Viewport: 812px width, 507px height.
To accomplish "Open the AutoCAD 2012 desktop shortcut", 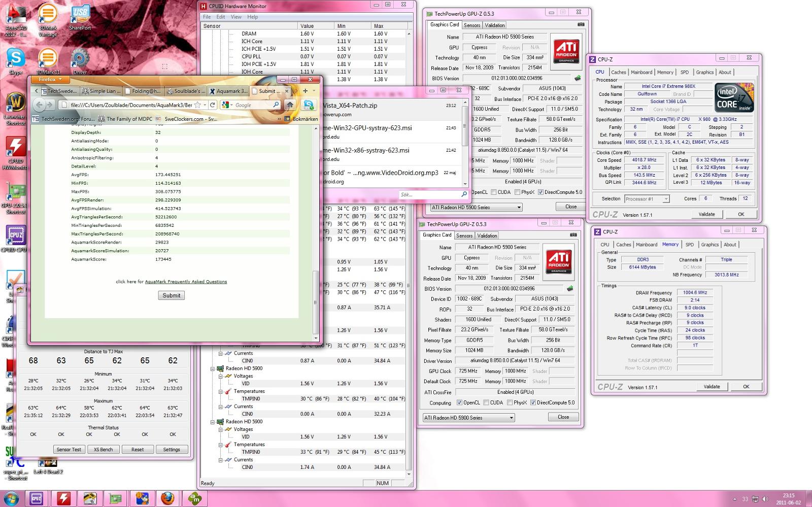I will pos(15,20).
